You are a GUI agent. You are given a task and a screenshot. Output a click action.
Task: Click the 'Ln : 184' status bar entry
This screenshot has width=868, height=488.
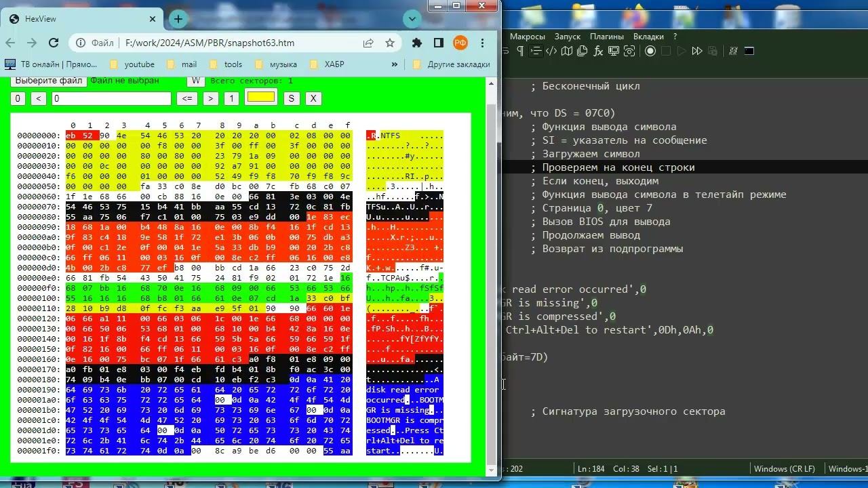(x=592, y=469)
